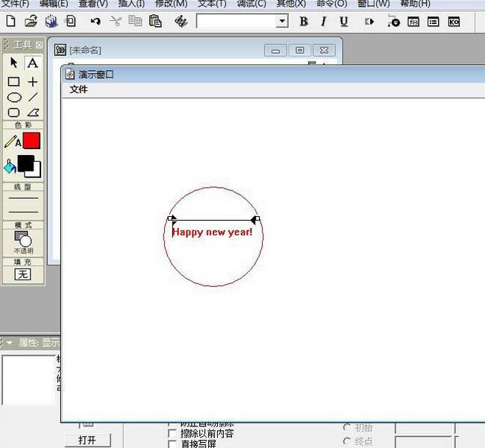
Task: Click the Cut scissors icon
Action: (x=116, y=22)
